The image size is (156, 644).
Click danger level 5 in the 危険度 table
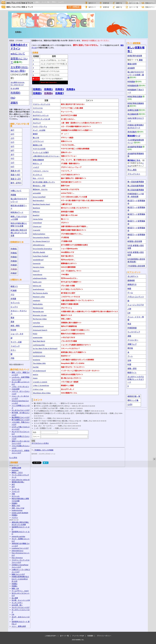pyautogui.click(x=33, y=75)
